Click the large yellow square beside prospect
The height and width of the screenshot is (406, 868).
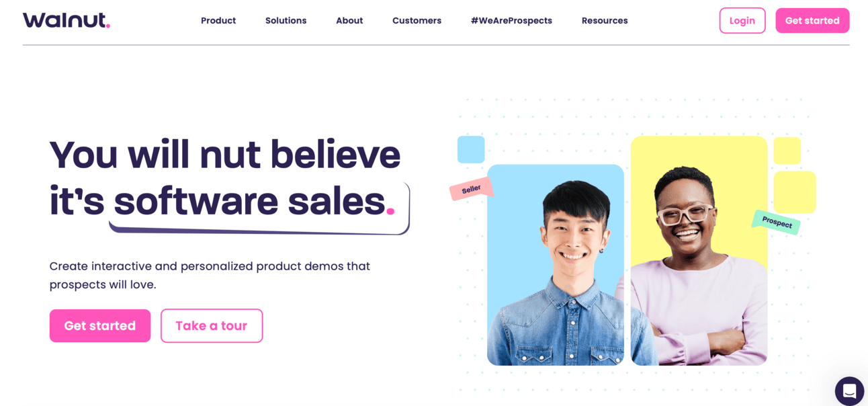tap(795, 192)
